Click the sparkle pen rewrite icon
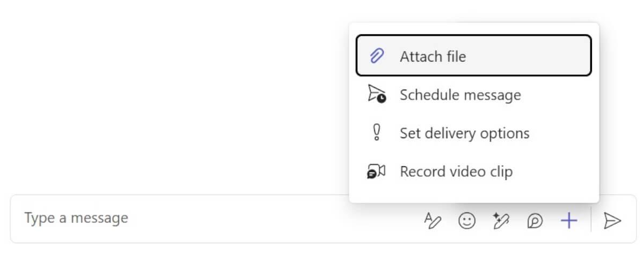This screenshot has height=254, width=644. 501,220
